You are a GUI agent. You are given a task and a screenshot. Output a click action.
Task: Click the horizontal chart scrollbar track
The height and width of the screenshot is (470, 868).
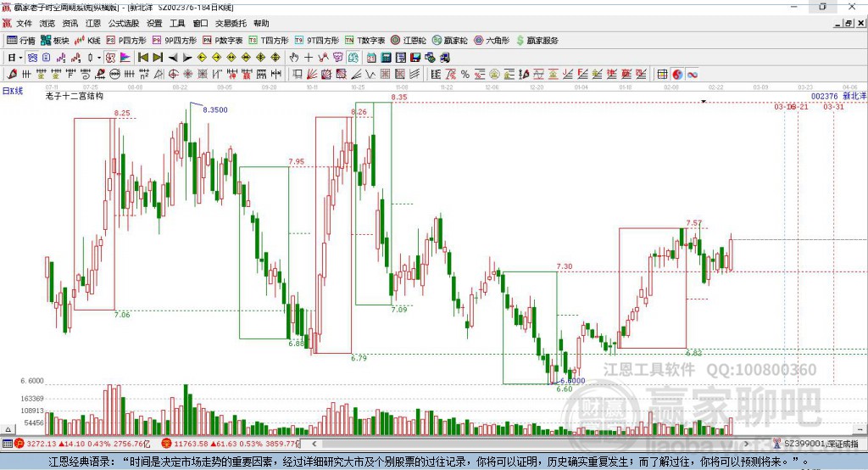531,444
